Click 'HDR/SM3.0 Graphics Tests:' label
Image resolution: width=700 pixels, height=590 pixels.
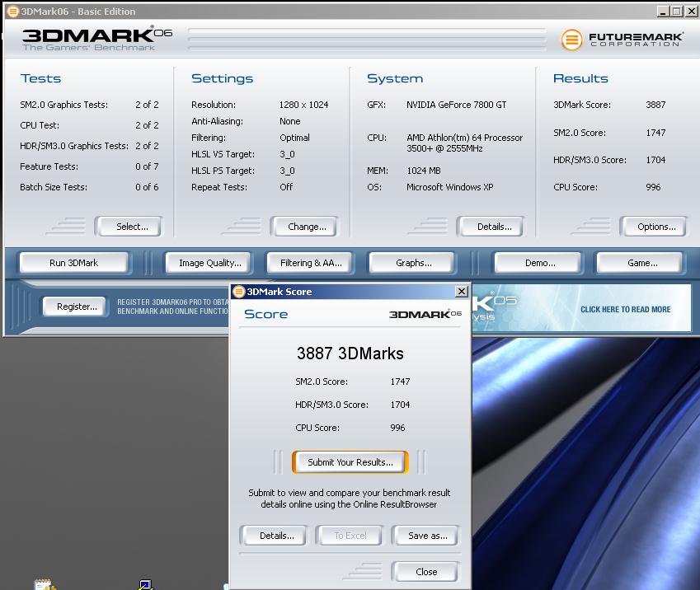(74, 146)
